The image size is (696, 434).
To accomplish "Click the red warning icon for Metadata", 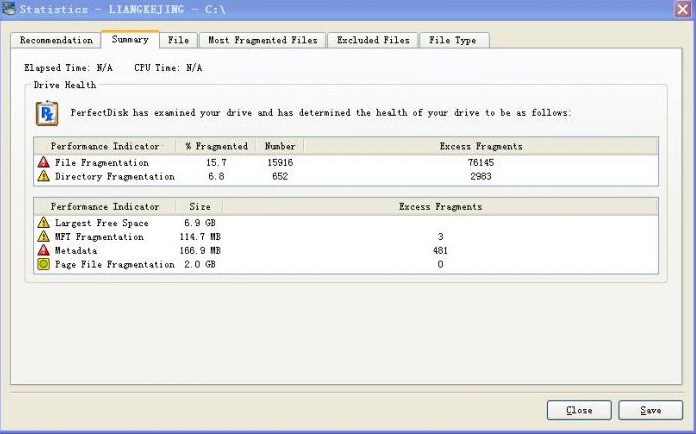I will (x=44, y=250).
